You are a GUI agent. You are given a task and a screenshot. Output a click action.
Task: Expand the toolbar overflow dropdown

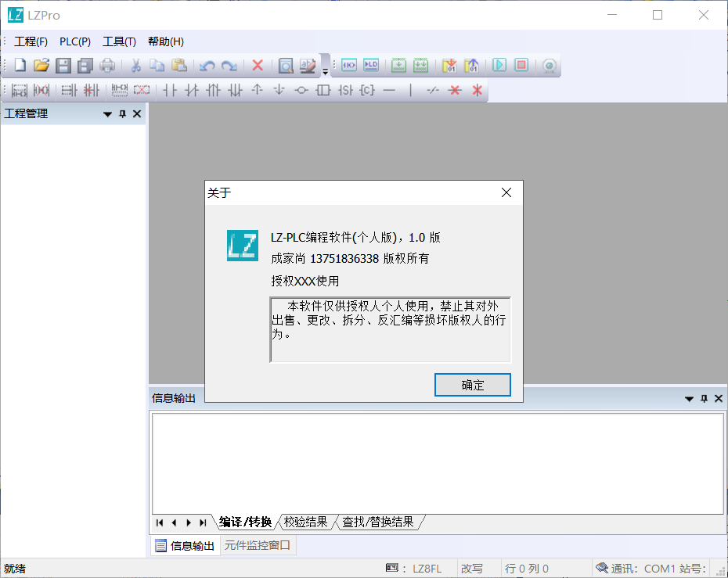(x=325, y=70)
